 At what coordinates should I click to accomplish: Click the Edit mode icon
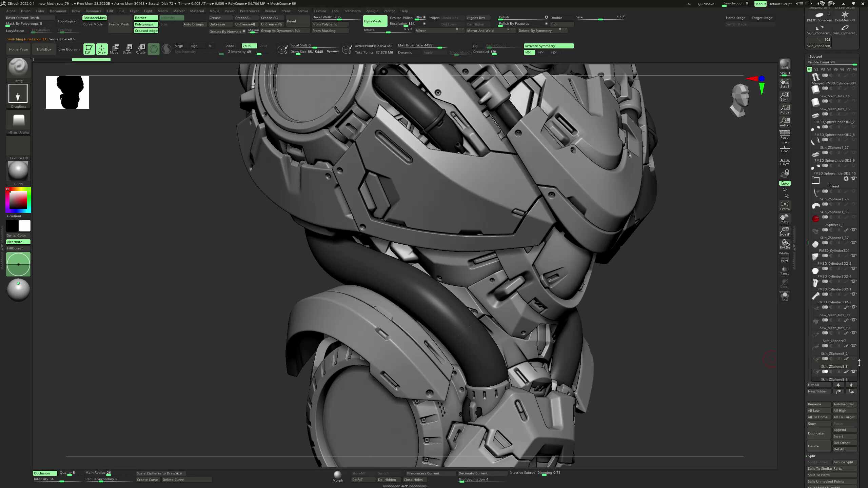point(89,49)
